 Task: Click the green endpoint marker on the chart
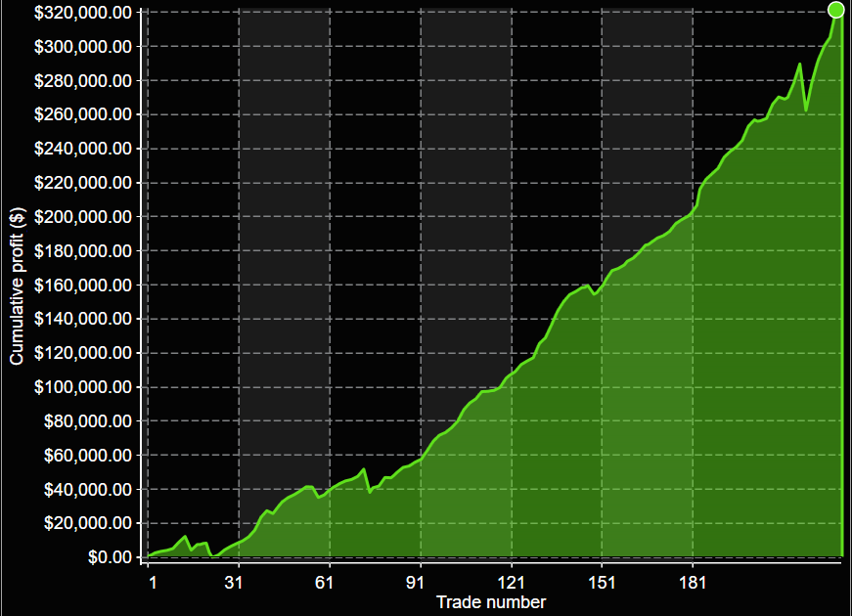click(835, 10)
